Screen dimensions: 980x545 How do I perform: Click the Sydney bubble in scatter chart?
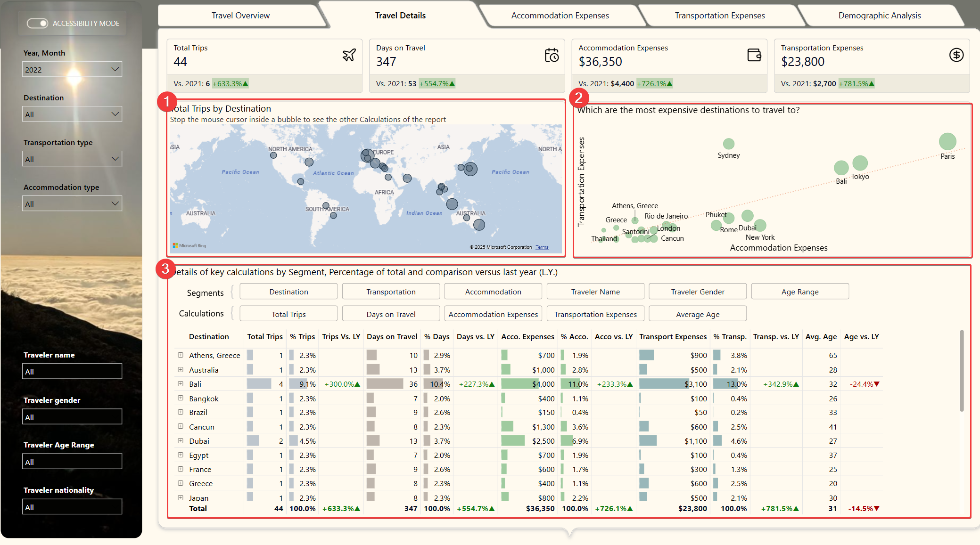[x=729, y=144]
